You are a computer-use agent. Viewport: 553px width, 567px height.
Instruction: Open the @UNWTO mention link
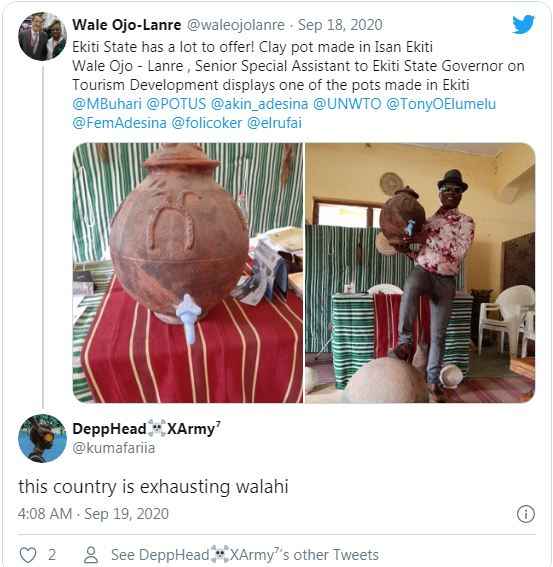pos(347,104)
